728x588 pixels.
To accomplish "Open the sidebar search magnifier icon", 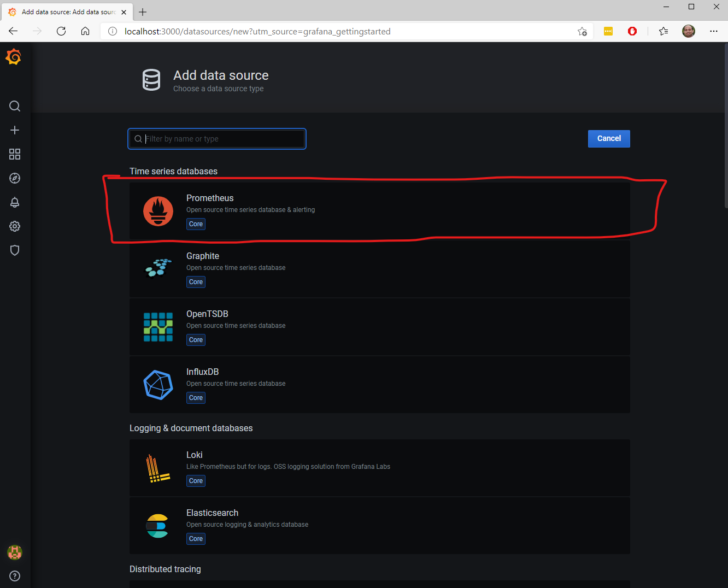I will (15, 106).
